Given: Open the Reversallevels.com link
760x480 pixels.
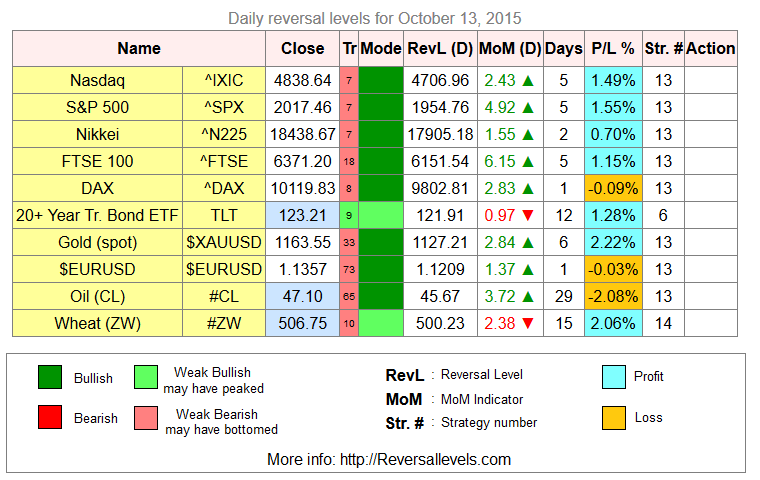Looking at the screenshot, I should (x=425, y=459).
